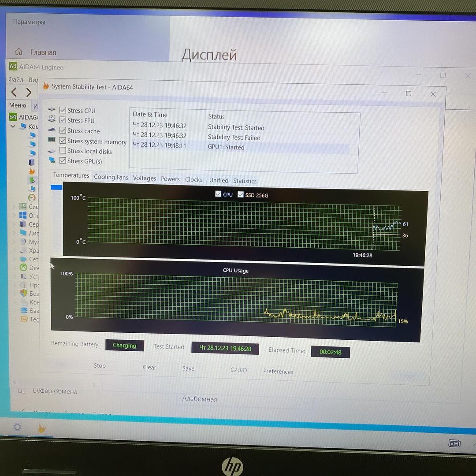Select the gauge-icon item under computer node

click(32, 197)
